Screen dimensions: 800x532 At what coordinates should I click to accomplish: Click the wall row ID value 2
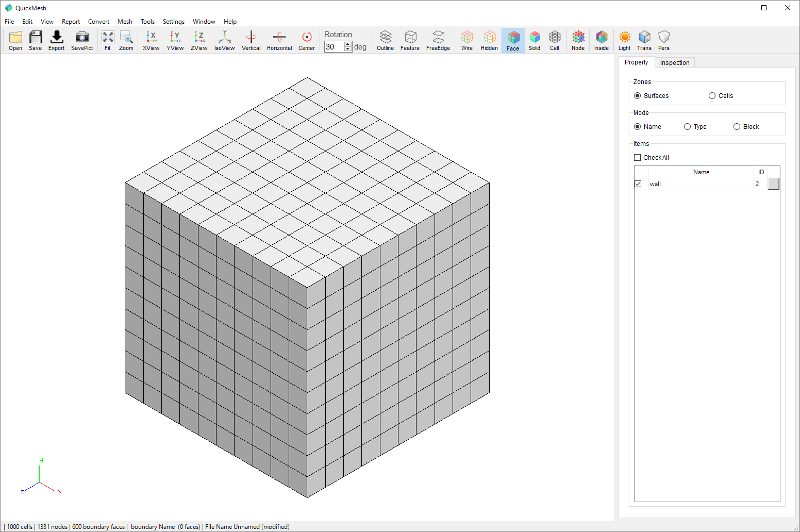pos(758,184)
